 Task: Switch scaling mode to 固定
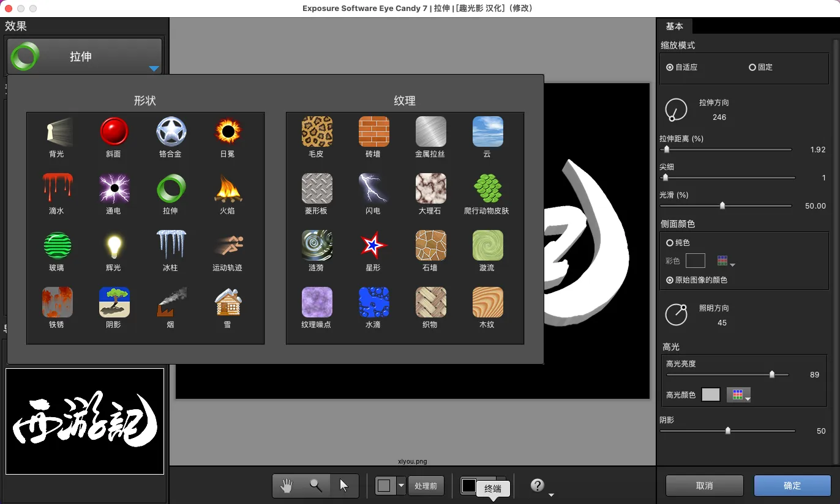coord(752,67)
